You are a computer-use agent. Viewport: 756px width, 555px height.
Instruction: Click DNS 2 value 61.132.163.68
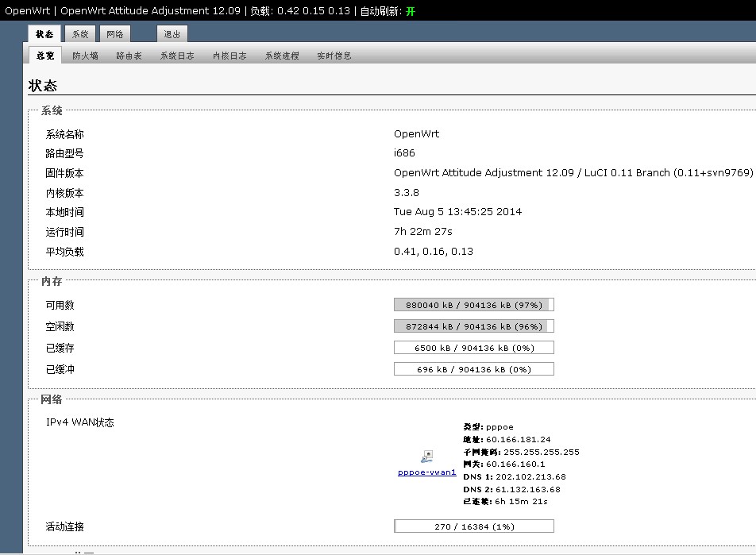528,489
